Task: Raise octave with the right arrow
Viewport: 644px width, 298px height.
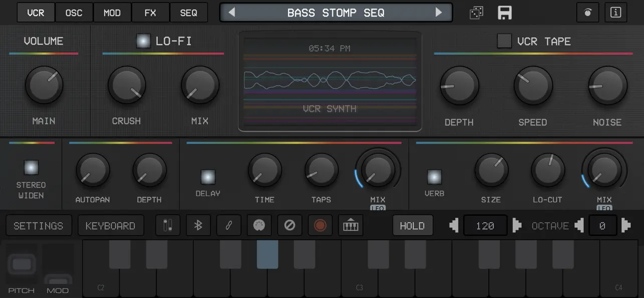Action: tap(626, 226)
